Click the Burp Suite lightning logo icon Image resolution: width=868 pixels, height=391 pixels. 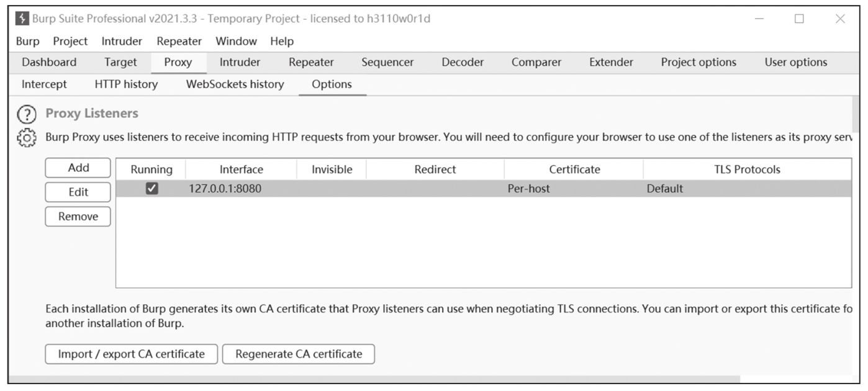[x=22, y=19]
